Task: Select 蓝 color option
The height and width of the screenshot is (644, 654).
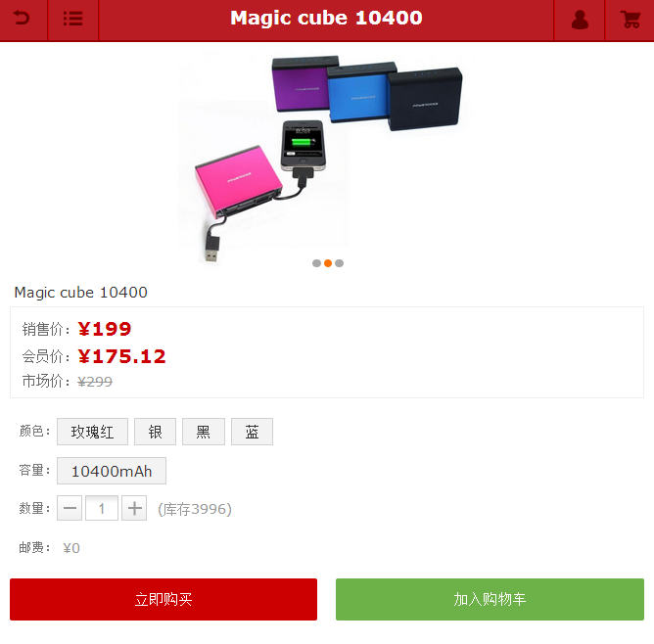Action: tap(252, 432)
